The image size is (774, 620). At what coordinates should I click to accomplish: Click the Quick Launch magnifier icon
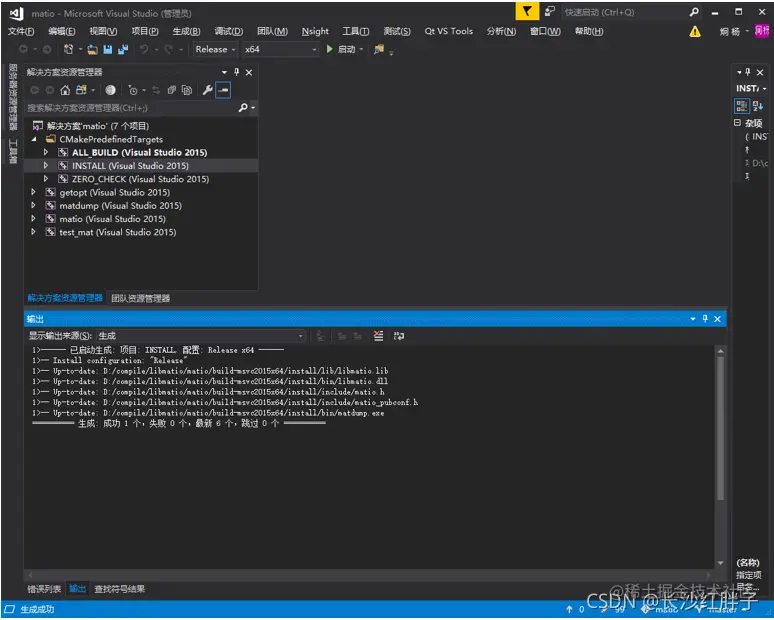tap(694, 12)
